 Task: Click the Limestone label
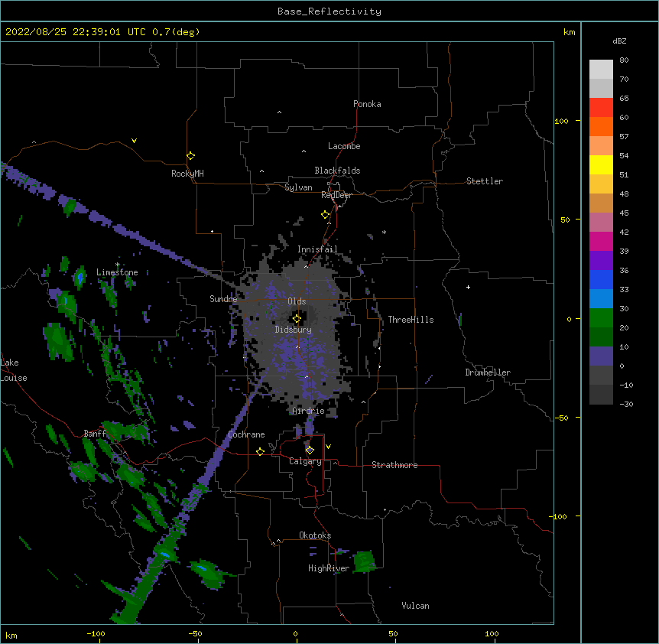tap(117, 272)
